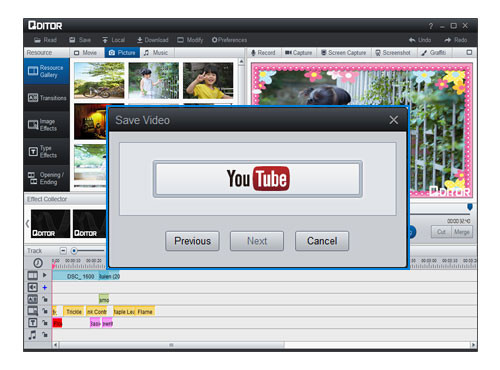Click the music track note icon

pyautogui.click(x=33, y=335)
